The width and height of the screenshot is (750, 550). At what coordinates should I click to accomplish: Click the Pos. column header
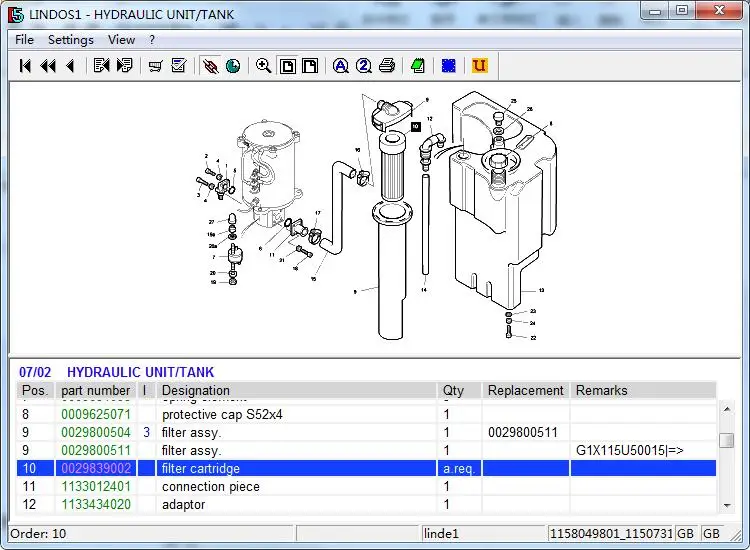point(35,390)
